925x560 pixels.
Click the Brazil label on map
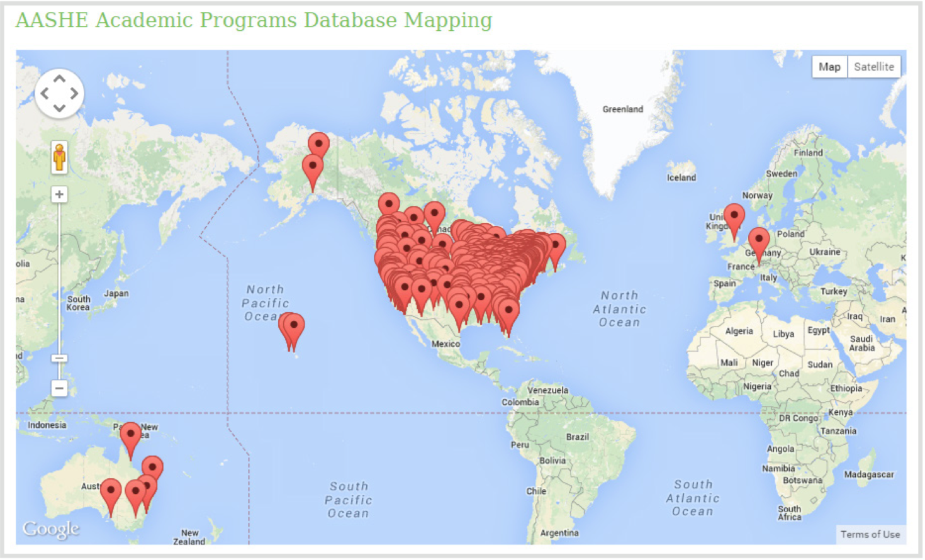click(577, 437)
